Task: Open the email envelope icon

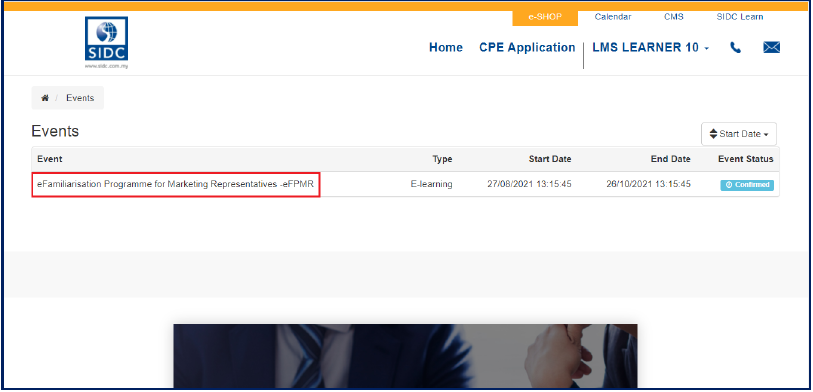Action: click(x=772, y=48)
